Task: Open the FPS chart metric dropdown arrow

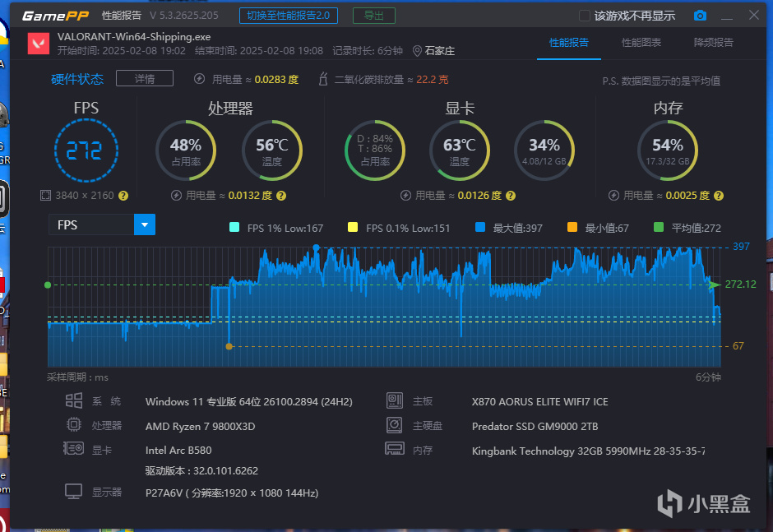Action: (145, 224)
